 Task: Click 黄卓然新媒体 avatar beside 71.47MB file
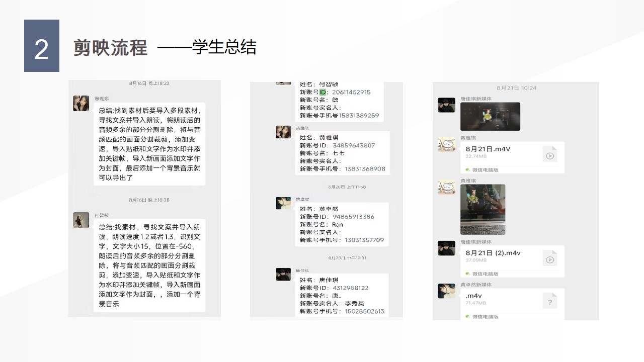446,291
